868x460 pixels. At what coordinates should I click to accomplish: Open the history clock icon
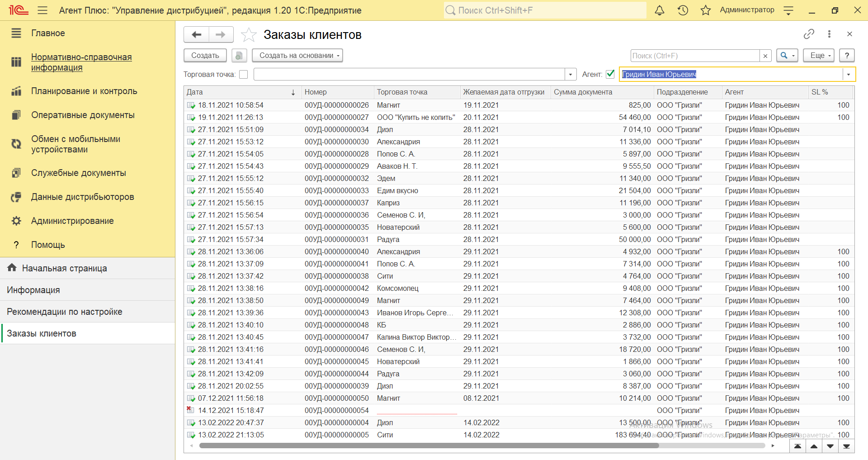click(x=683, y=10)
